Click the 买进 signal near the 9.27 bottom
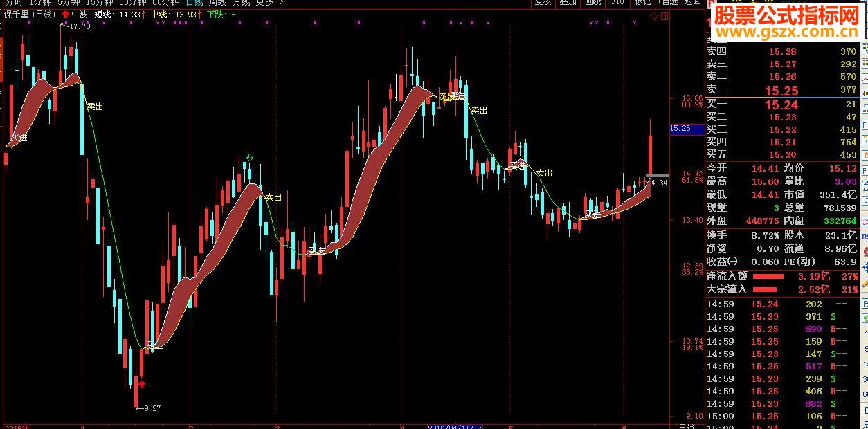The image size is (868, 429). (154, 345)
